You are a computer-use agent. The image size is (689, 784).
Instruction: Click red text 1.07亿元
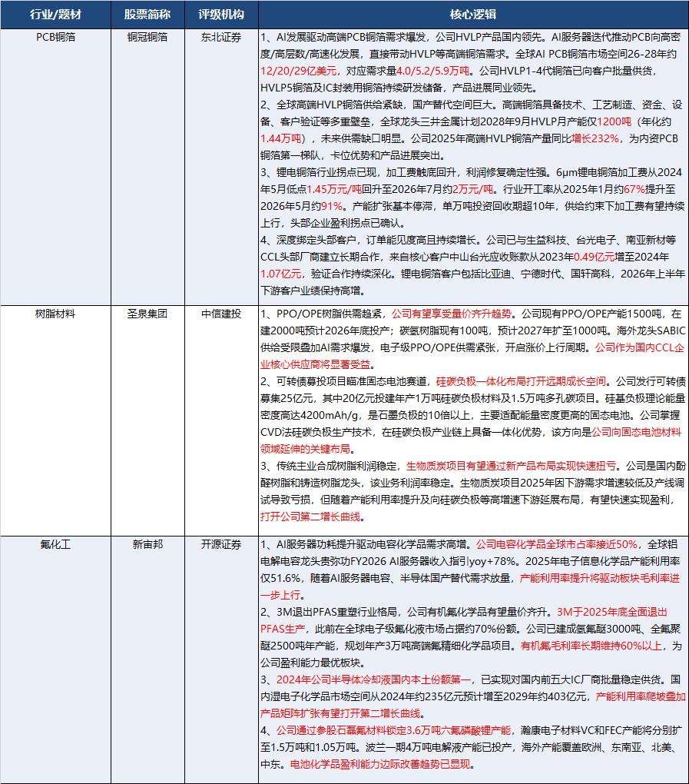coord(281,274)
